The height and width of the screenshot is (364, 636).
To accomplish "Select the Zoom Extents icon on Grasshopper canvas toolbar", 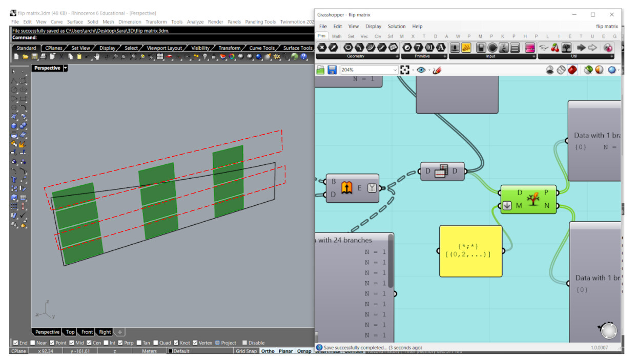I will (x=405, y=70).
